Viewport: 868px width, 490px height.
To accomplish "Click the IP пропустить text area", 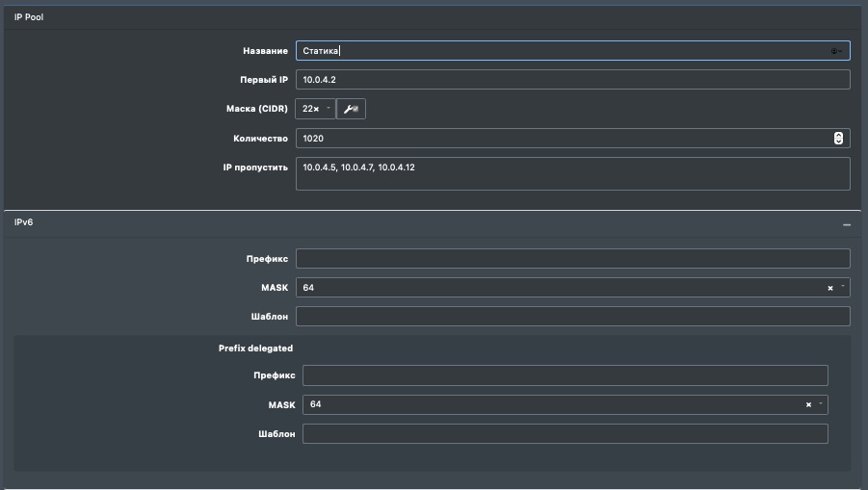I will (x=572, y=174).
